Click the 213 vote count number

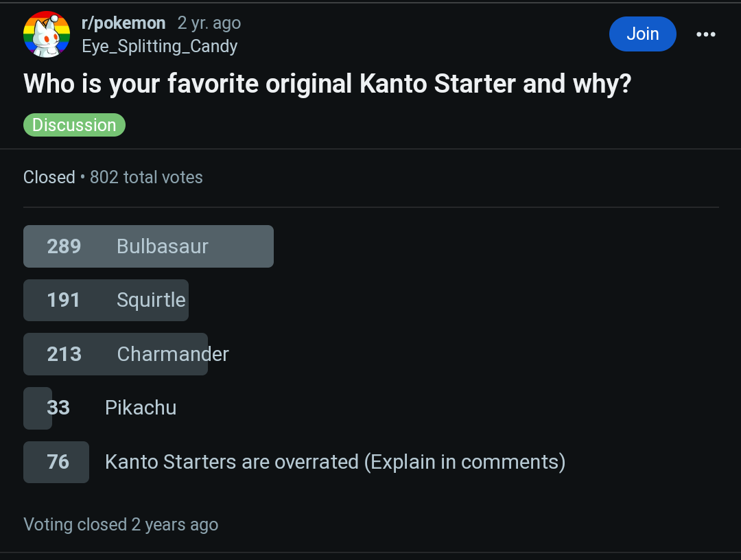click(64, 354)
